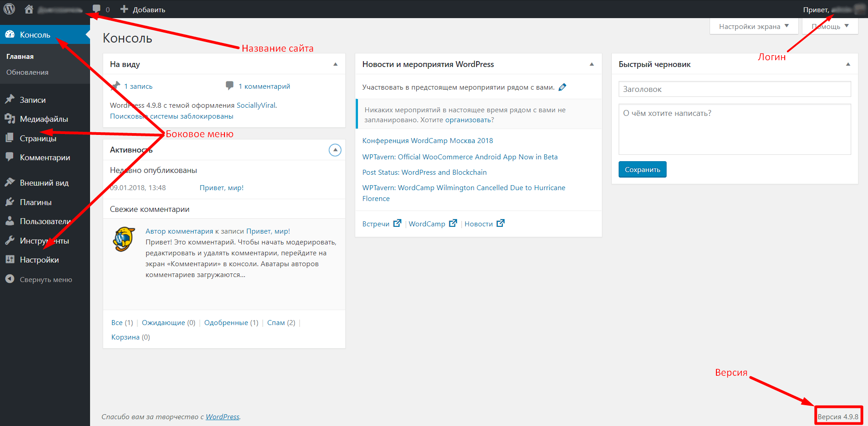Click the Версия 4.9.8 footer text
The width and height of the screenshot is (868, 426).
[838, 416]
